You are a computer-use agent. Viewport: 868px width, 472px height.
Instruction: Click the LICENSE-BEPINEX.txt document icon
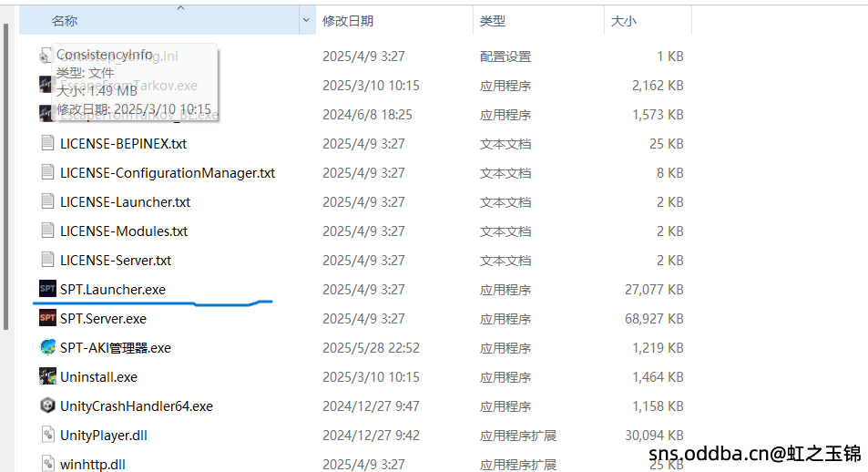47,143
